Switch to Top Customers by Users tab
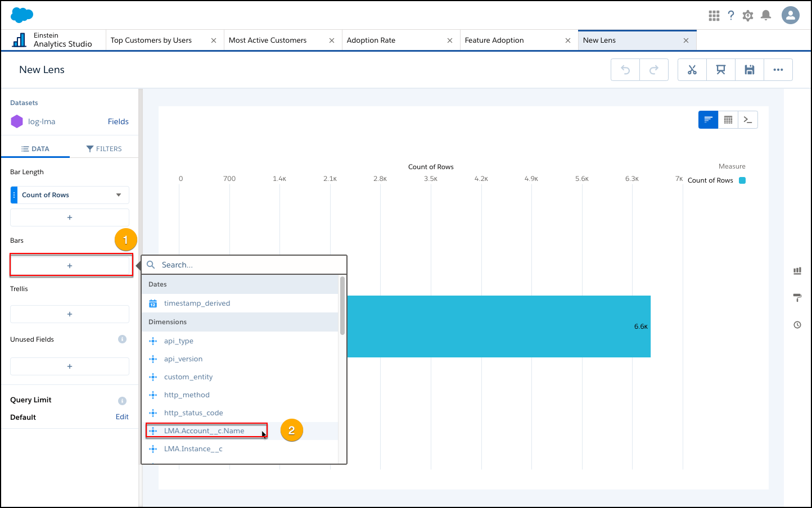 pyautogui.click(x=151, y=40)
